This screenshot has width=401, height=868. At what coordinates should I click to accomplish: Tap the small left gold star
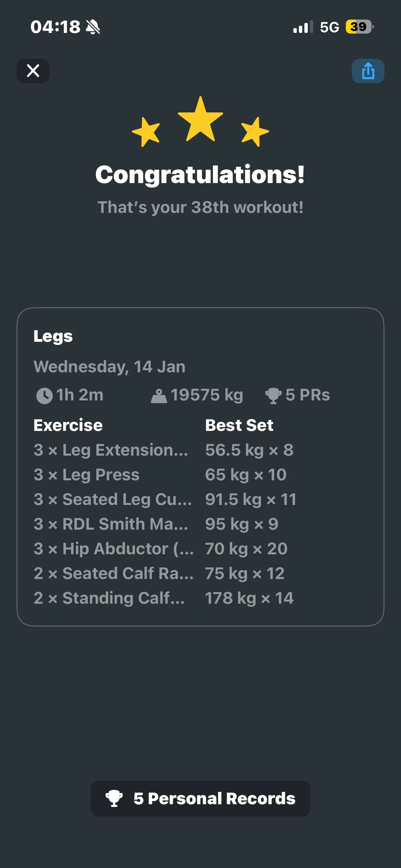click(146, 132)
